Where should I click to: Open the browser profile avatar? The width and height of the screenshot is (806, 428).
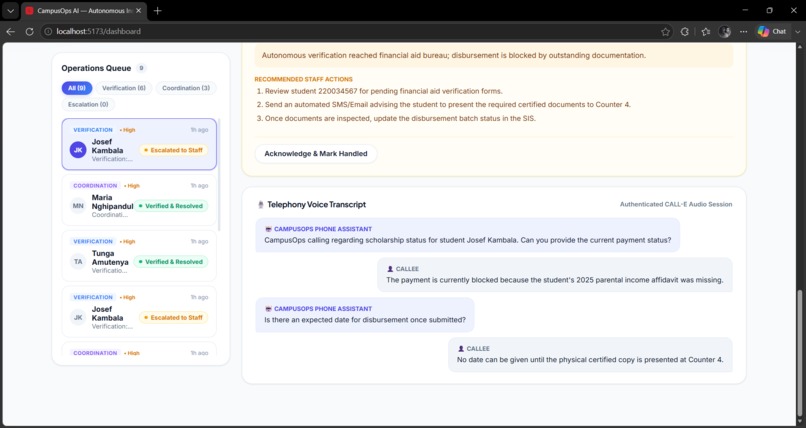coord(725,31)
